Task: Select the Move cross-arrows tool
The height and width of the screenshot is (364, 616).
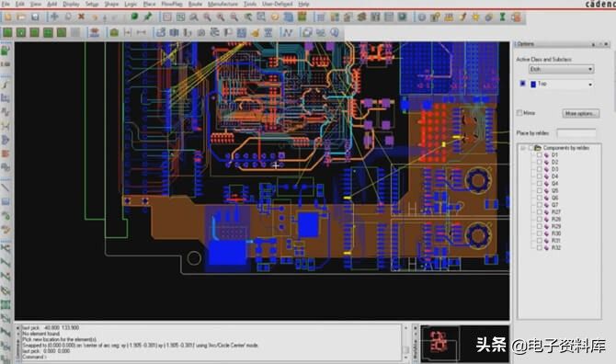Action: pyautogui.click(x=54, y=17)
